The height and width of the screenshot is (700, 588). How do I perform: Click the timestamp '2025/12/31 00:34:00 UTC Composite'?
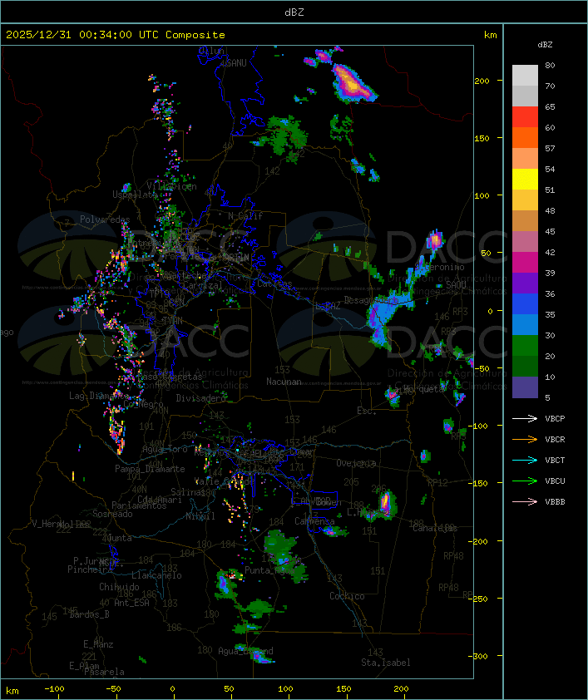click(x=116, y=35)
